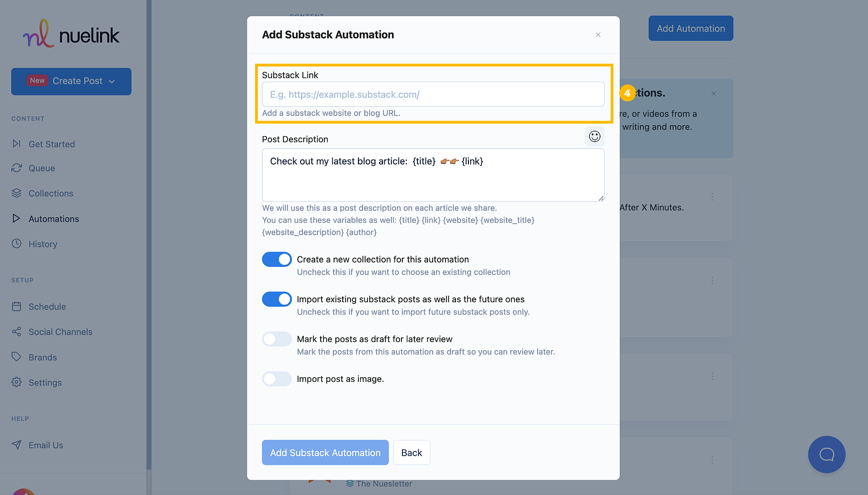The height and width of the screenshot is (495, 868).
Task: Click the 'Add Substack Automation' dialog title
Action: coord(328,35)
